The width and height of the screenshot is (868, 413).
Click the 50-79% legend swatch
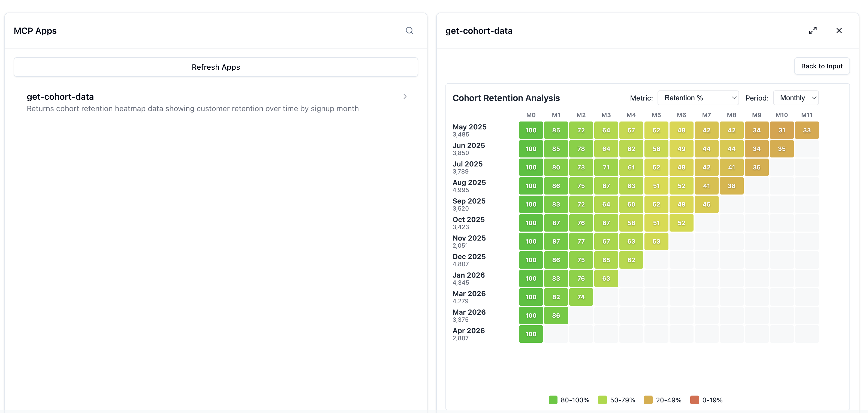pos(602,400)
